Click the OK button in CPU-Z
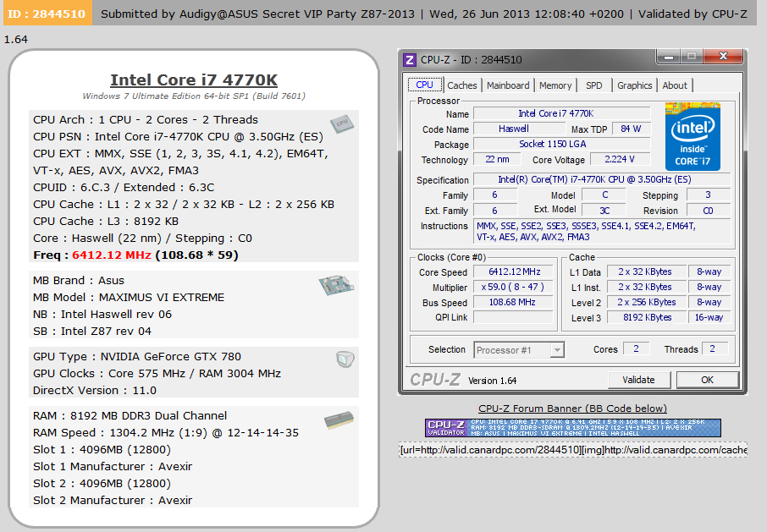The image size is (767, 532). (708, 380)
